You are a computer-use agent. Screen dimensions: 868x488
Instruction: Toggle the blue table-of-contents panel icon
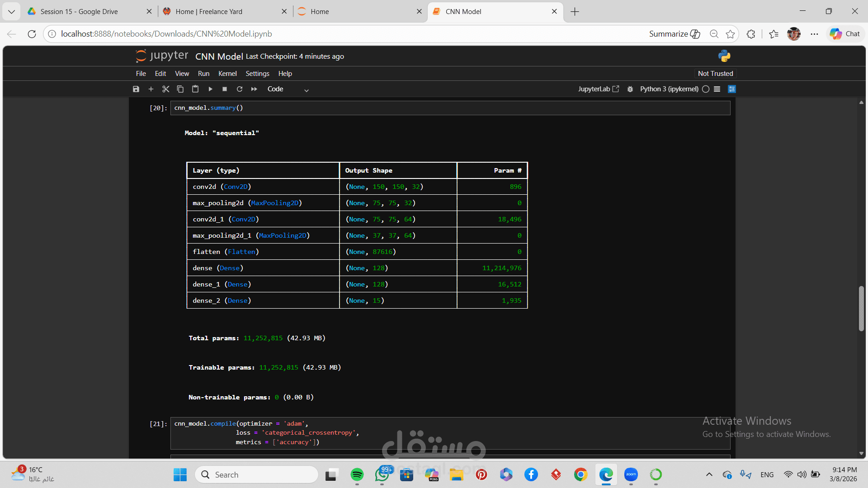point(732,89)
